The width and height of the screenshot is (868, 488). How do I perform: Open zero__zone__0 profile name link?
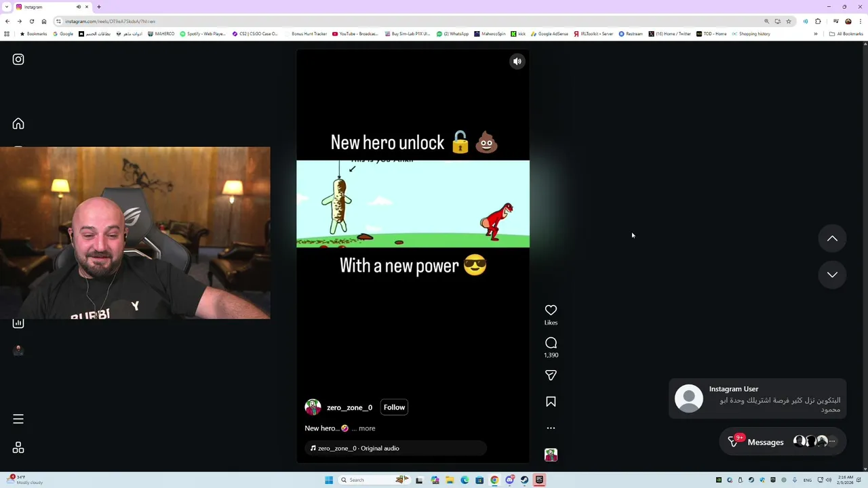coord(349,407)
